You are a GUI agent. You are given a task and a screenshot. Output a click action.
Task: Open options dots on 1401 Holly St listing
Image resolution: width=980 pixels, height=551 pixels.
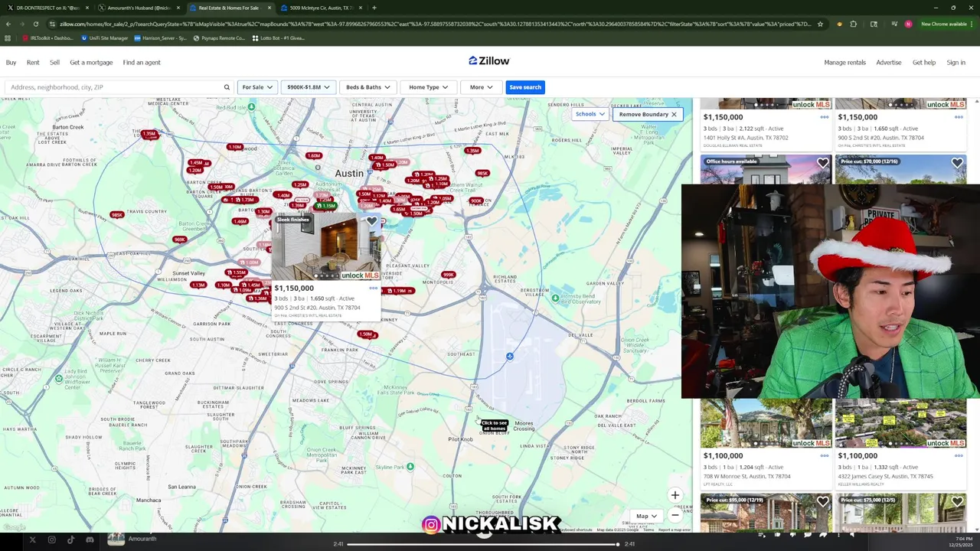point(824,117)
